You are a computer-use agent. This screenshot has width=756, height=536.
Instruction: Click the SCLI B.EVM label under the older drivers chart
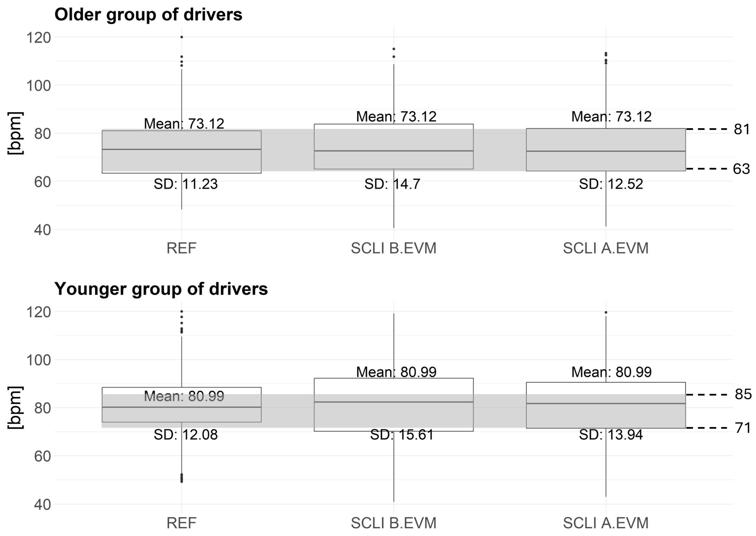pos(393,248)
